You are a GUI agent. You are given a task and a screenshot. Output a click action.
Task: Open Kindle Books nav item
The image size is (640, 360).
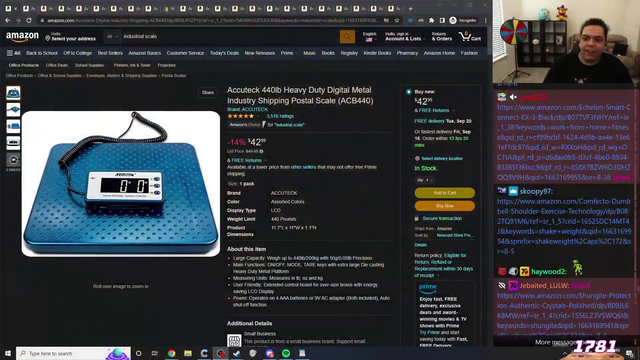point(377,53)
